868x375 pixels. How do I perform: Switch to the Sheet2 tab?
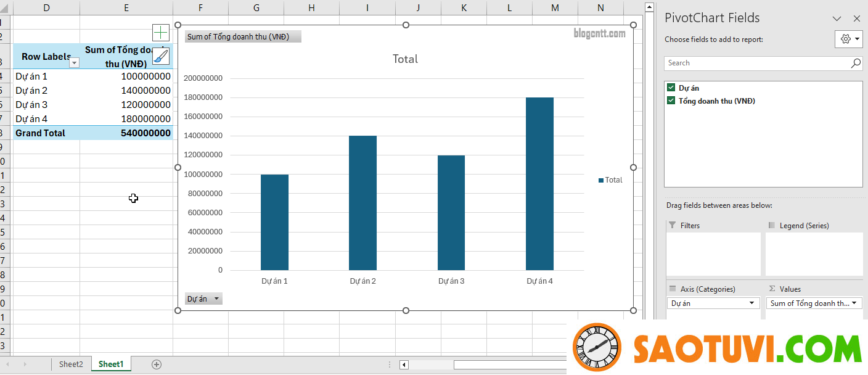pyautogui.click(x=71, y=365)
